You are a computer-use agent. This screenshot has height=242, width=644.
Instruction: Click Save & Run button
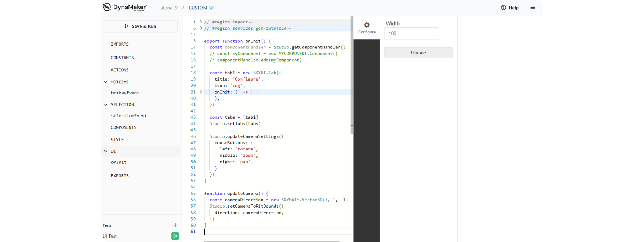140,26
